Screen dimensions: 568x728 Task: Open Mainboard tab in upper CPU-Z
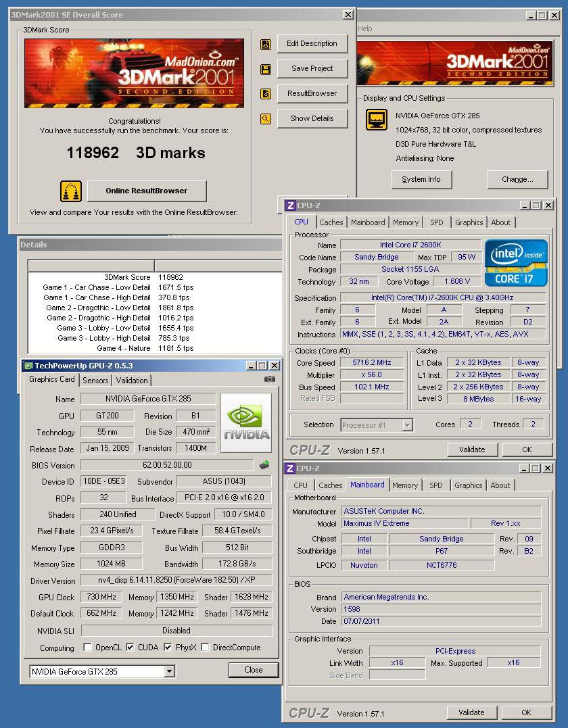(x=368, y=222)
